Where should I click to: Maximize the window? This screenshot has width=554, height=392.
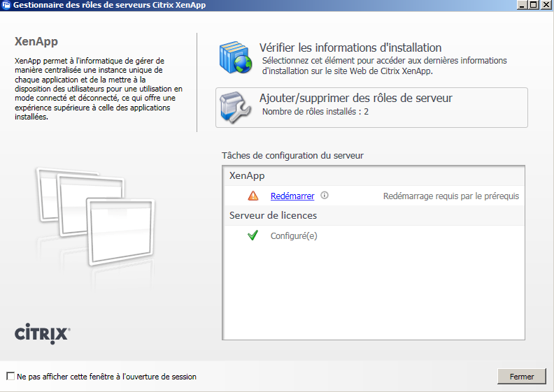[x=534, y=5]
